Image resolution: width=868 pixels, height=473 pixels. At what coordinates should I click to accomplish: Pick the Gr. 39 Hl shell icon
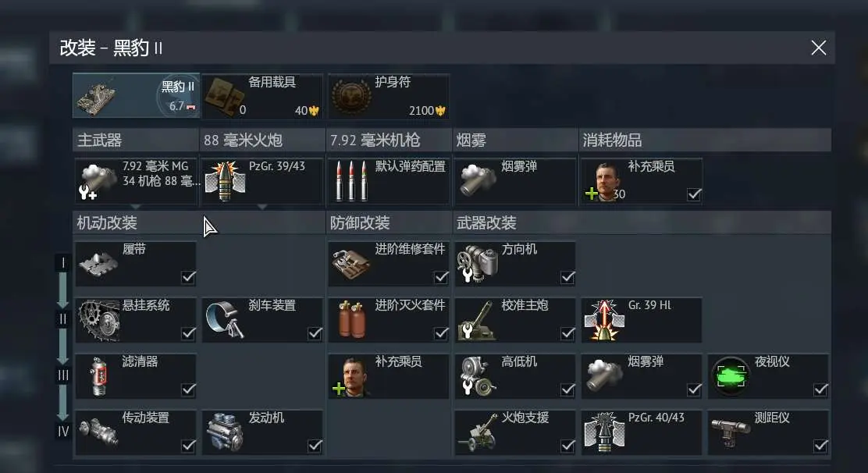pos(604,320)
